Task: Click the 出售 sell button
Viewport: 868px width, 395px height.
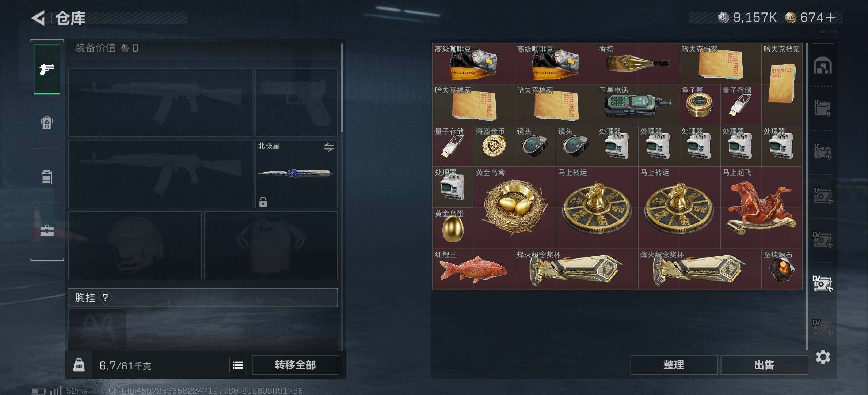Action: [x=764, y=365]
